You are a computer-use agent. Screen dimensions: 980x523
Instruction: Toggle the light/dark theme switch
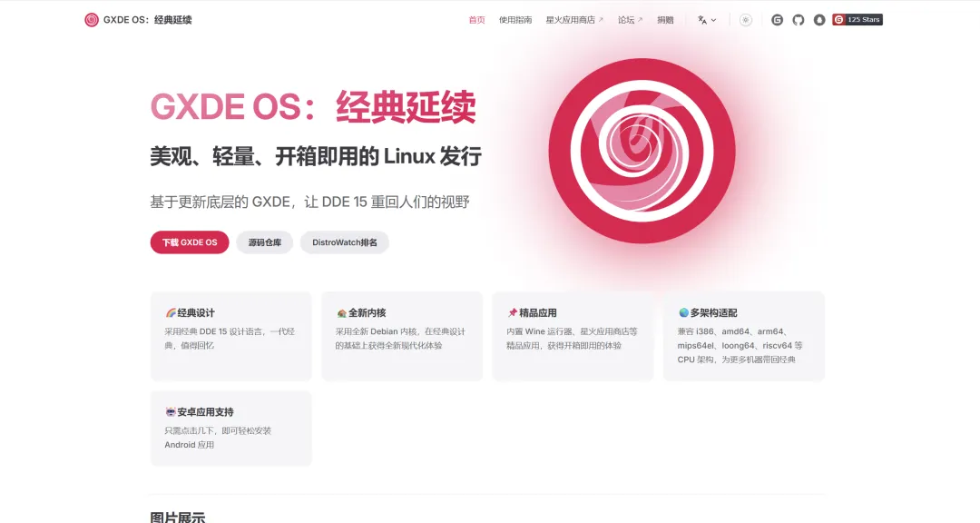pos(746,20)
